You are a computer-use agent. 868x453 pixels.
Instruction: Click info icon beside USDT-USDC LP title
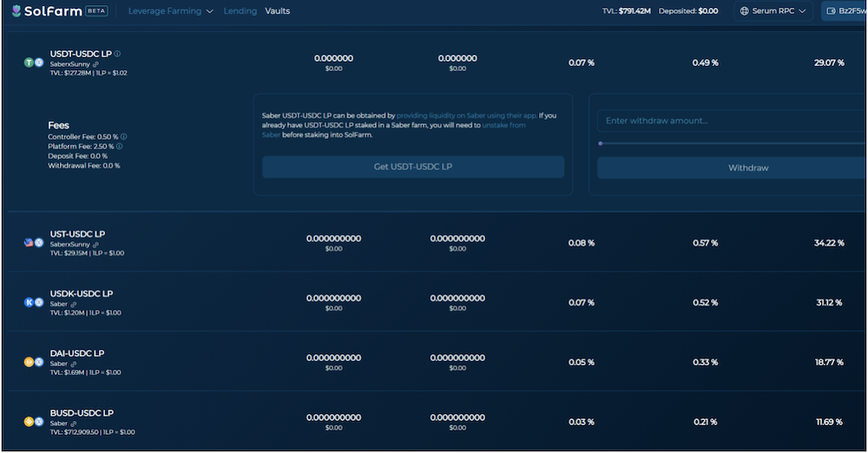117,54
